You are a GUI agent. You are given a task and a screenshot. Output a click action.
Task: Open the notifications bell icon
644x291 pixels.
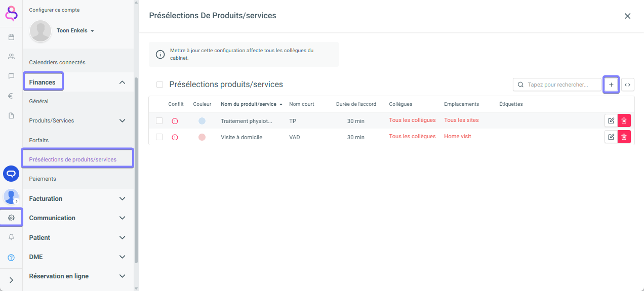click(11, 237)
